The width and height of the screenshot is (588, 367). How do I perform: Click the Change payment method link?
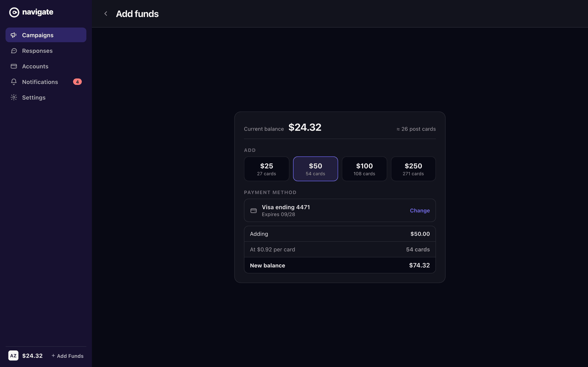tap(420, 210)
